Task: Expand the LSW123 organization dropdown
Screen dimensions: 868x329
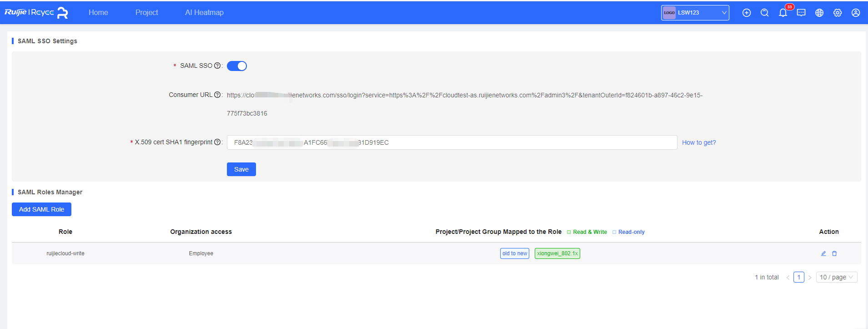Action: coord(695,13)
